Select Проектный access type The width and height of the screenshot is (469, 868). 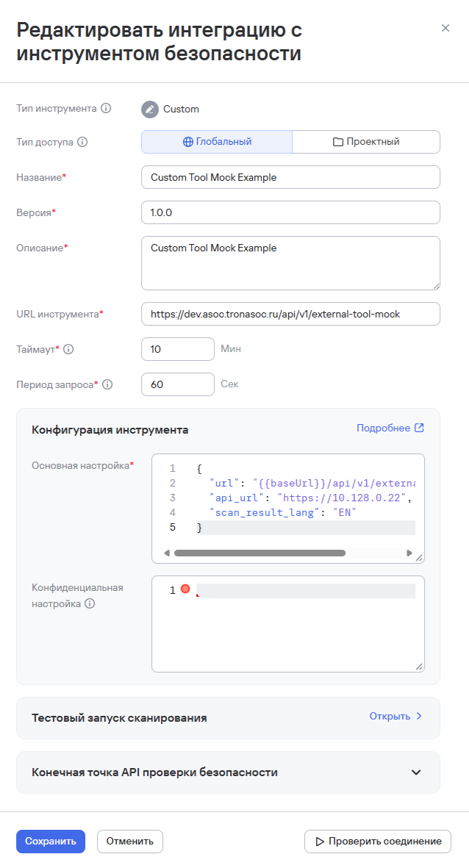coord(366,142)
